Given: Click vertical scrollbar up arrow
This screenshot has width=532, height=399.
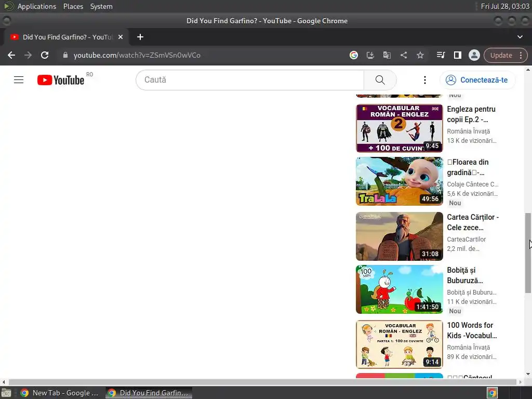Looking at the screenshot, I should click(528, 70).
